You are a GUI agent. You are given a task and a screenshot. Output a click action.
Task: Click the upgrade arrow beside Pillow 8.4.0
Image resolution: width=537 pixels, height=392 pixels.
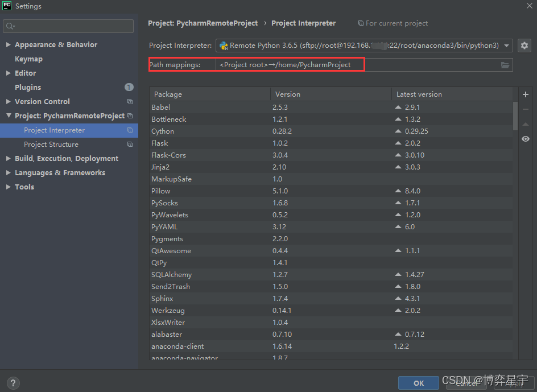click(400, 191)
